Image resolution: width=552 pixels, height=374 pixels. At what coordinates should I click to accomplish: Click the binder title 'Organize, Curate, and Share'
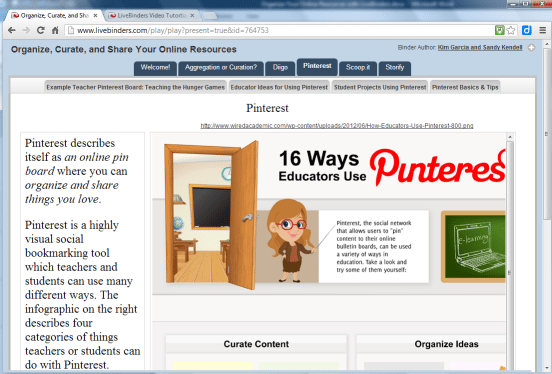point(124,49)
